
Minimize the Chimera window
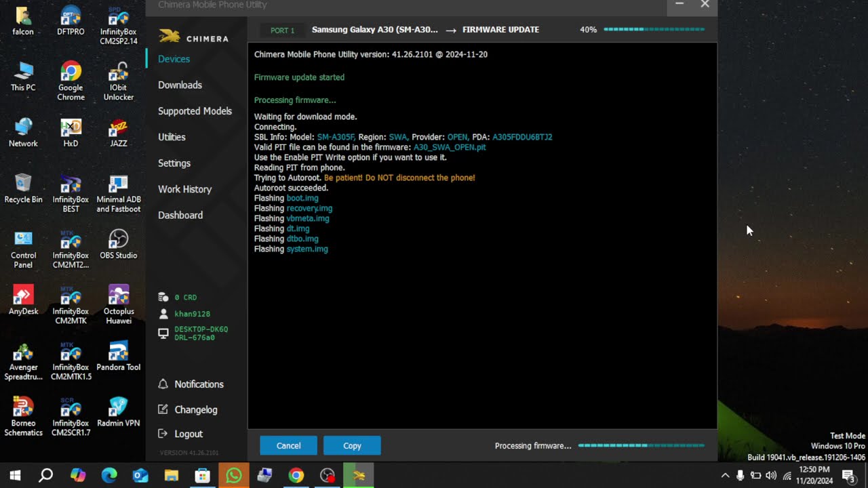(679, 5)
